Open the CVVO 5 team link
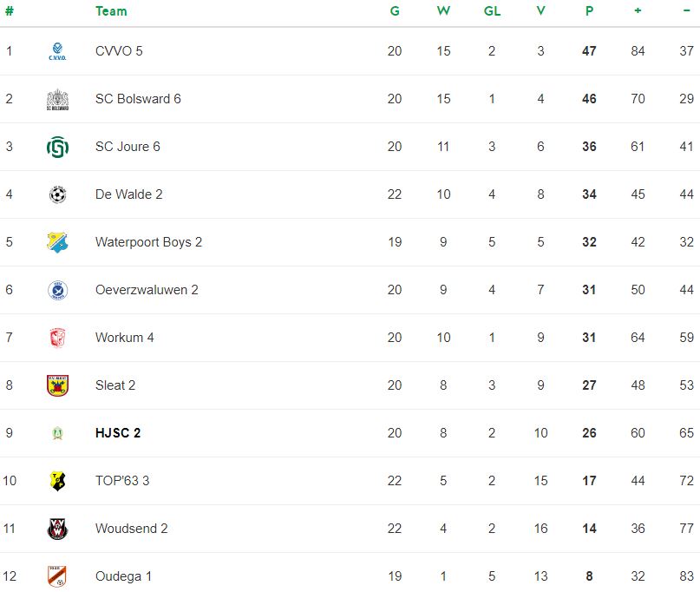The width and height of the screenshot is (700, 592). click(x=119, y=51)
